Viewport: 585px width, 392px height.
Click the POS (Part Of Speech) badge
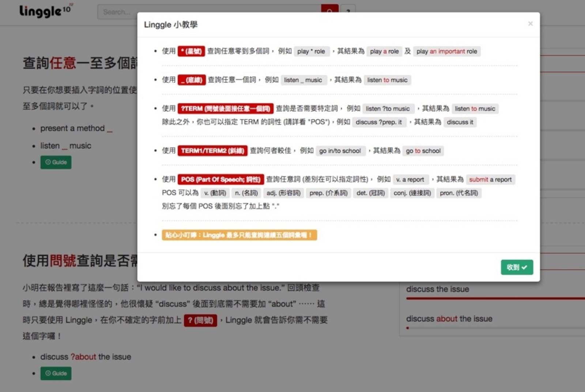[221, 179]
